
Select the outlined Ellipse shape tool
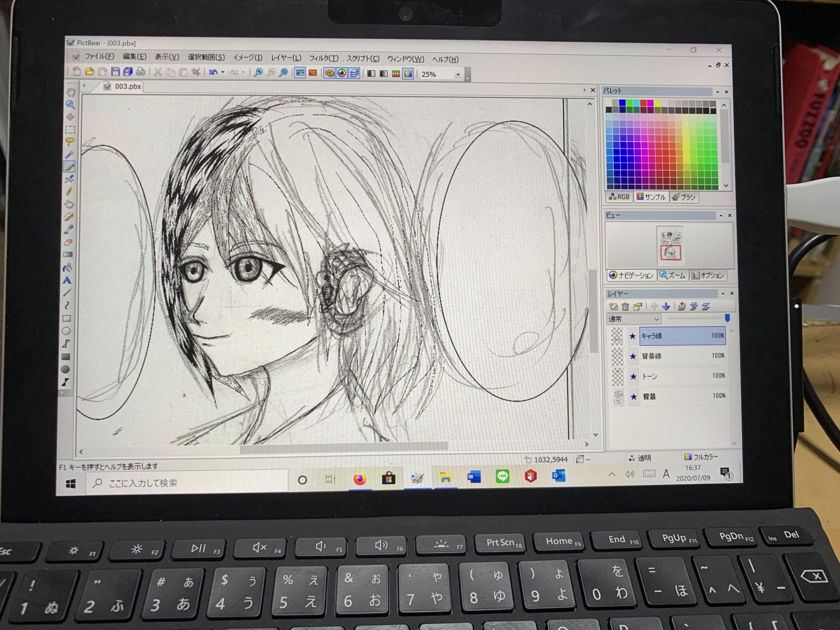coord(66,331)
